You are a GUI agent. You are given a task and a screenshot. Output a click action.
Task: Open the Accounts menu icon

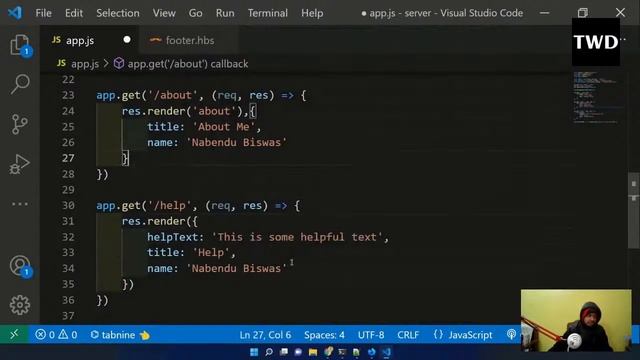(20, 266)
